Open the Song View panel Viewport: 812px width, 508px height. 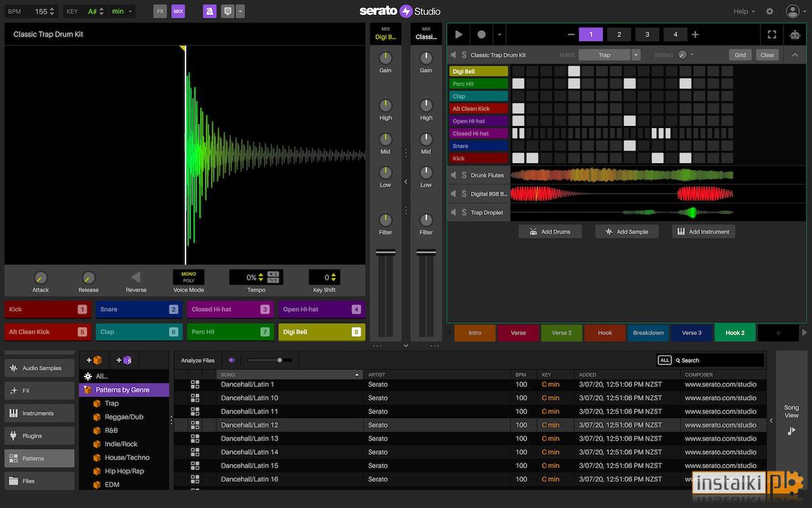tap(792, 420)
